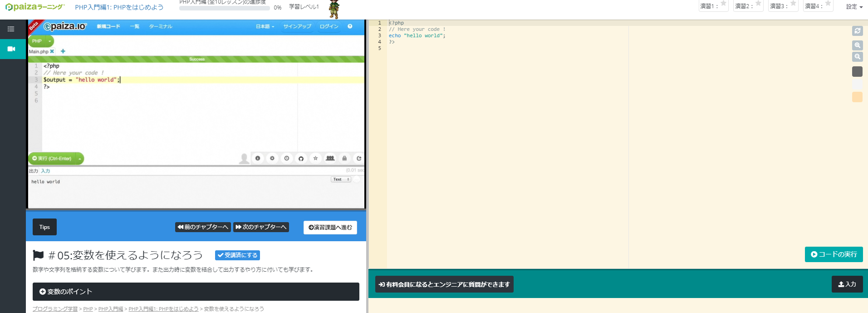Go to next chapter via 次のチャプターへ

pyautogui.click(x=261, y=227)
